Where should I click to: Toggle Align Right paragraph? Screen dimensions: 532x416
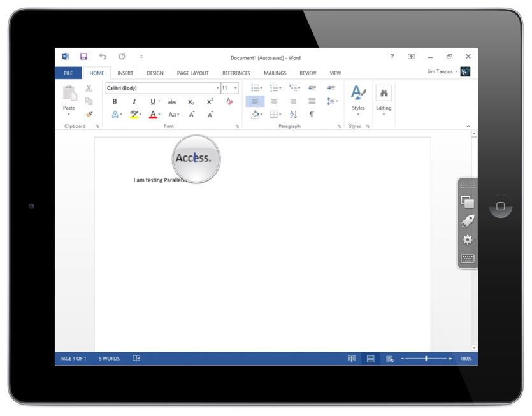click(293, 101)
